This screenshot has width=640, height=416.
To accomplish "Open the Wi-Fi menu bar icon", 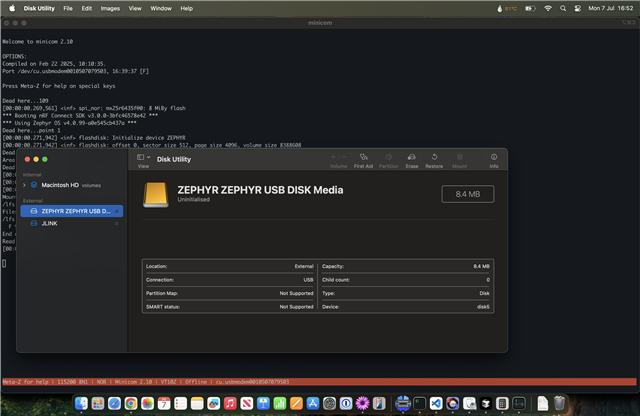I will (548, 8).
